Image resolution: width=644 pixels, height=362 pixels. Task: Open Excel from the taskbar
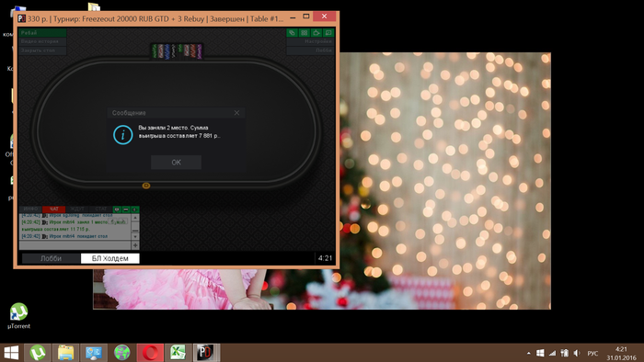[178, 353]
